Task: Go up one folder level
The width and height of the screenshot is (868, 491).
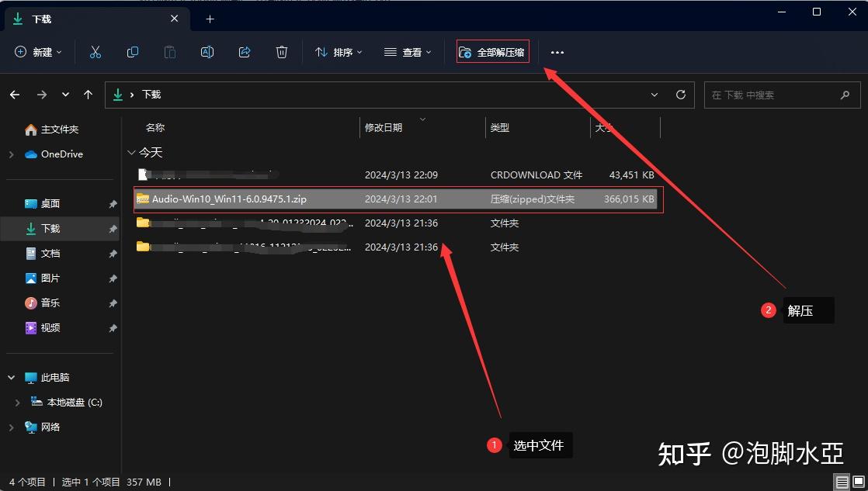Action: click(x=88, y=95)
